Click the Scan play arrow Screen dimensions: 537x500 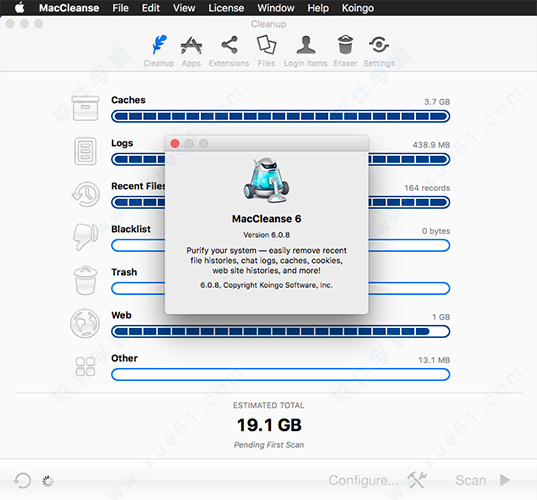(504, 480)
